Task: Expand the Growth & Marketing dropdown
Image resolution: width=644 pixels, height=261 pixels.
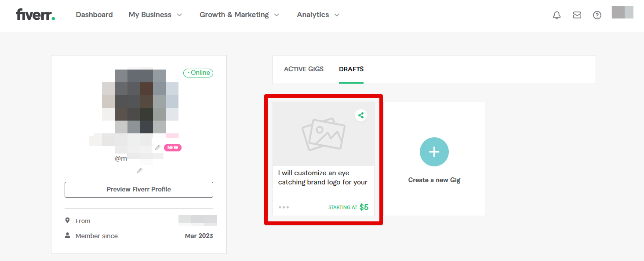Action: (239, 15)
